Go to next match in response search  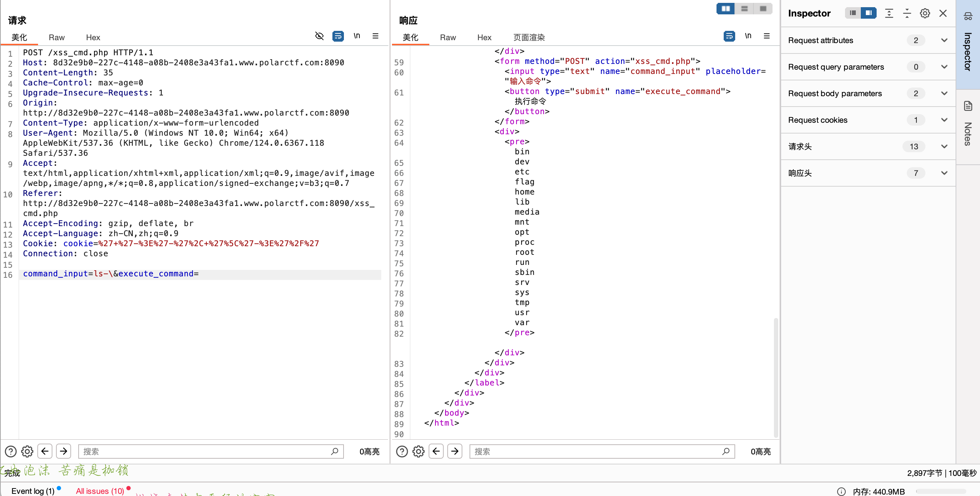454,451
